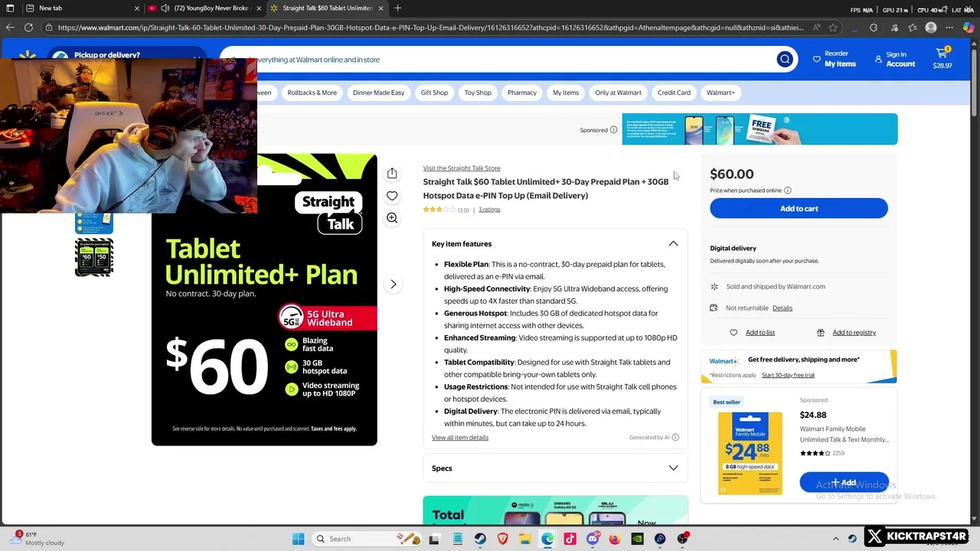
Task: Click the browser back arrow
Action: 10,28
